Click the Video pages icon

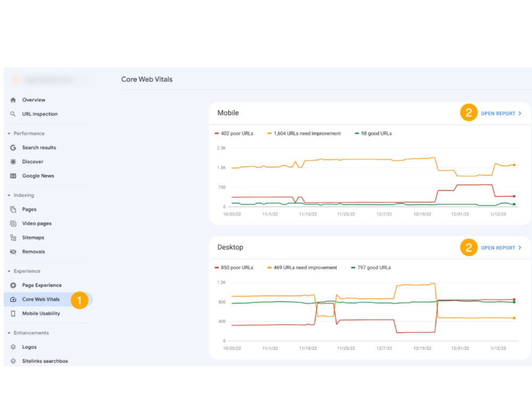pos(13,223)
